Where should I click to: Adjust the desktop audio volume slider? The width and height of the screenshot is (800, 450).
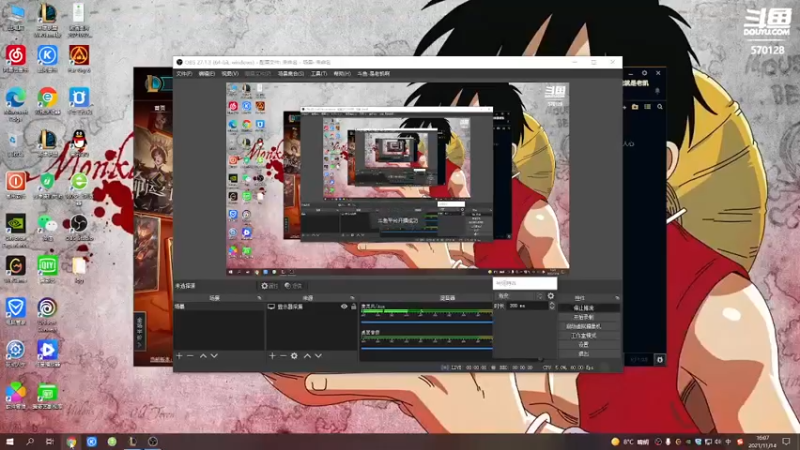(427, 348)
